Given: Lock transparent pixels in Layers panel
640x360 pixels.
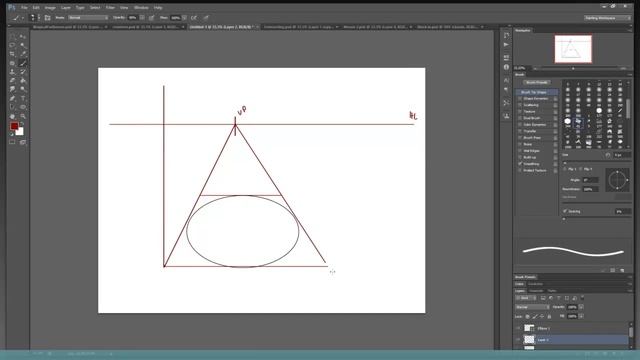Looking at the screenshot, I should (527, 316).
